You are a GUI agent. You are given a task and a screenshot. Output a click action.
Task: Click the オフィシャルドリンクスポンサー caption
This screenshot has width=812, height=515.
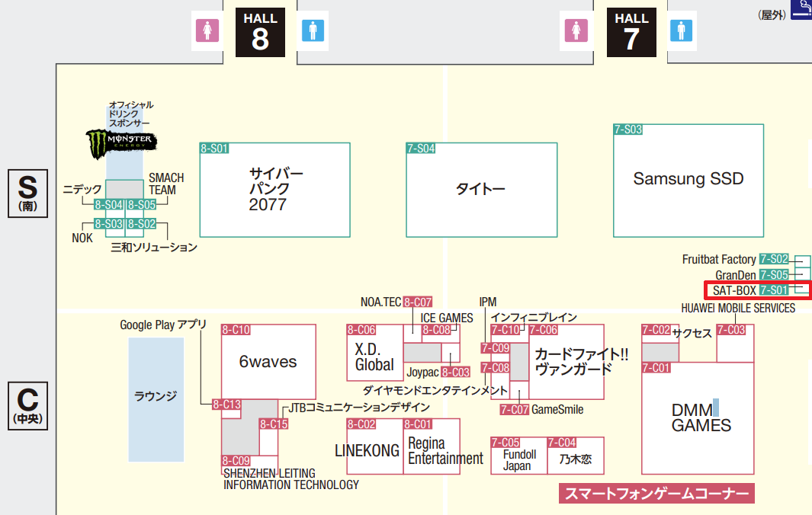coord(130,114)
